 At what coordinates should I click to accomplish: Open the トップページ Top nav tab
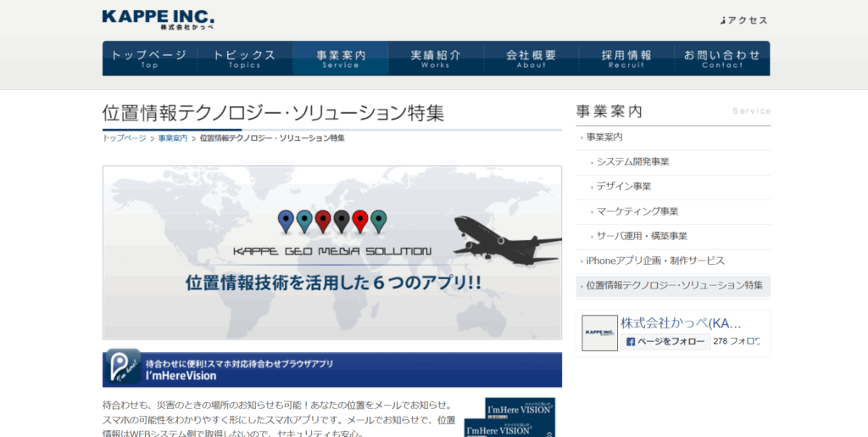[x=149, y=59]
